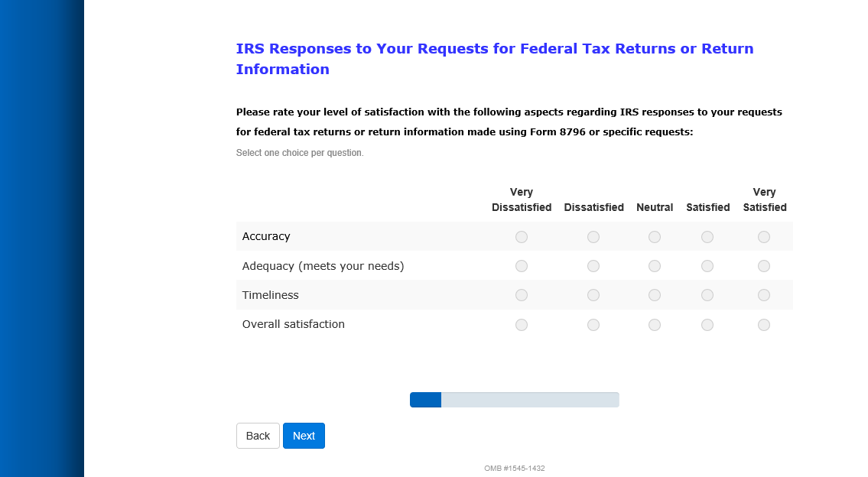Image resolution: width=868 pixels, height=477 pixels.
Task: Rate Timeliness as Very Satisfied
Action: click(x=764, y=295)
